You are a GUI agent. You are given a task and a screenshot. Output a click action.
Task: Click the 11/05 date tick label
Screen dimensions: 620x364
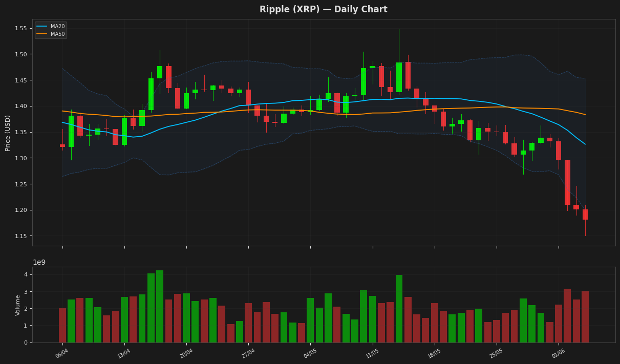pos(372,354)
